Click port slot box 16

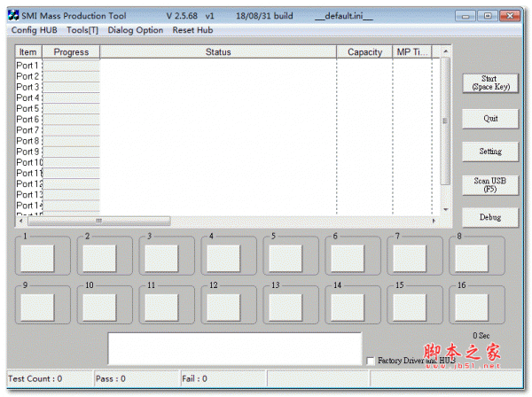[x=472, y=307]
